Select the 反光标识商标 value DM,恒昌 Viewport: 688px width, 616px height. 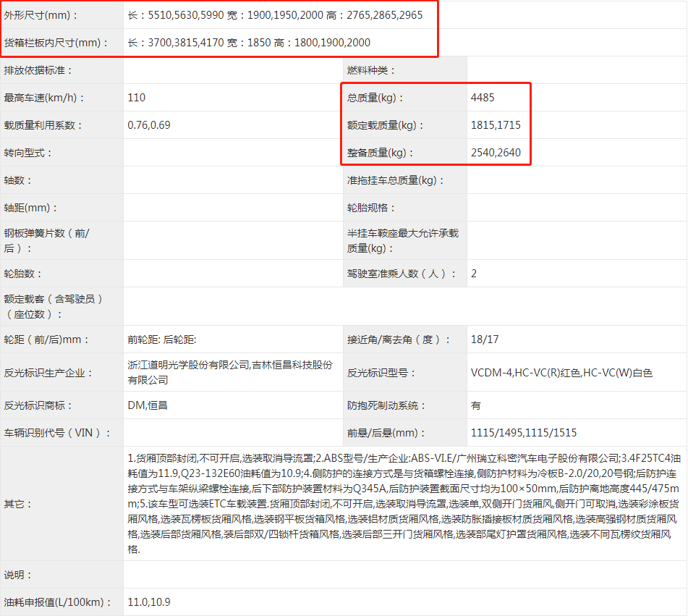tap(148, 405)
